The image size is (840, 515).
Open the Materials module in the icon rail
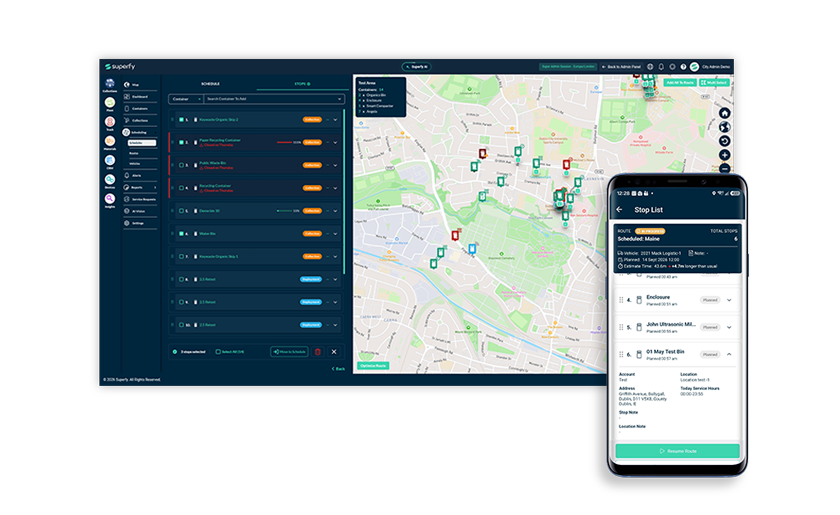click(110, 143)
